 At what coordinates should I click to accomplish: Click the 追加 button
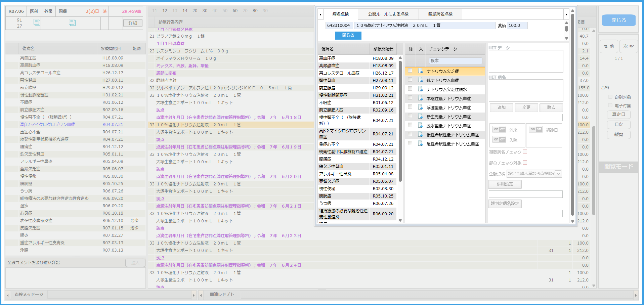(501, 107)
